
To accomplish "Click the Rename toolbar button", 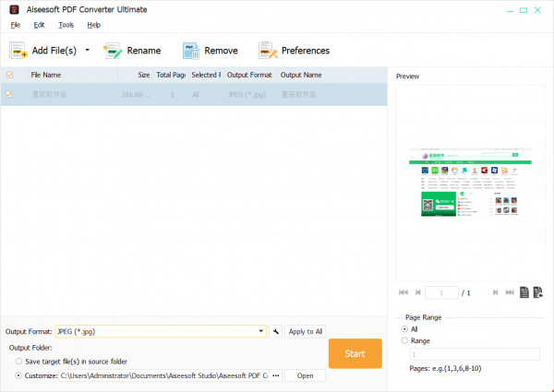I will click(x=132, y=51).
